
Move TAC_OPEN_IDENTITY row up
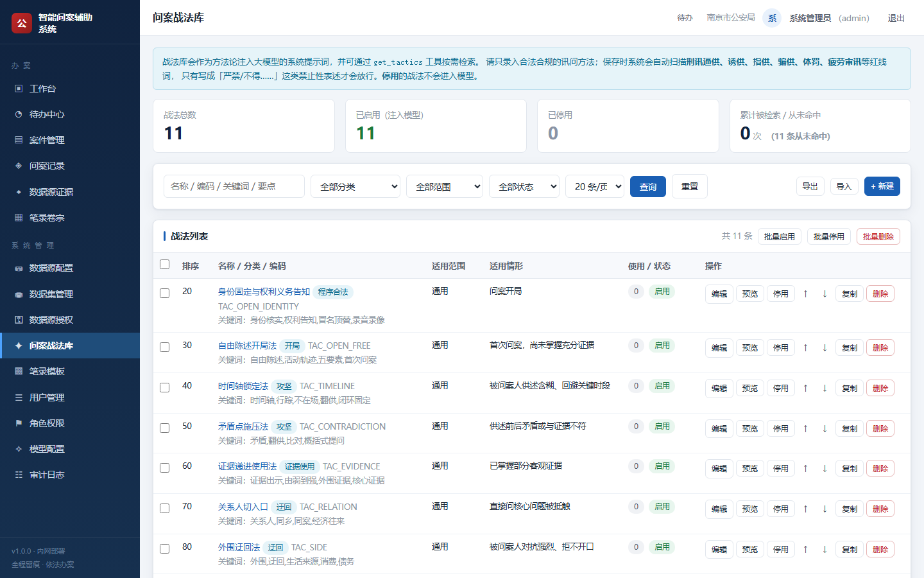click(x=805, y=293)
